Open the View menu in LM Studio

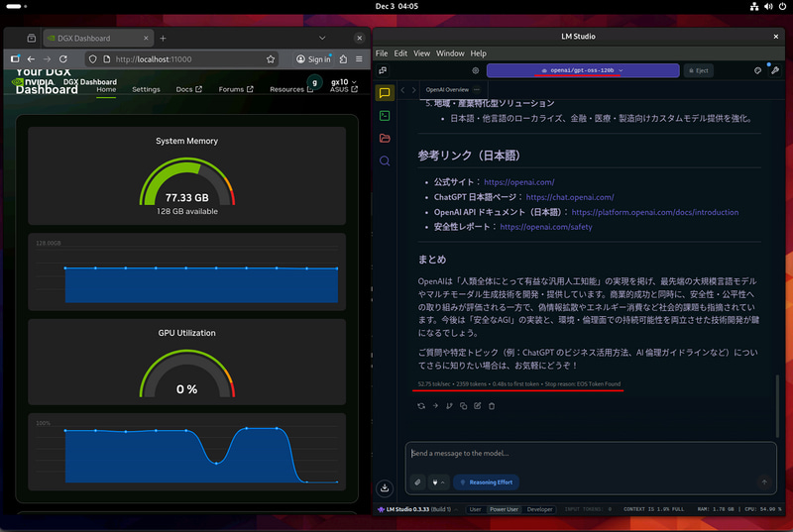421,53
